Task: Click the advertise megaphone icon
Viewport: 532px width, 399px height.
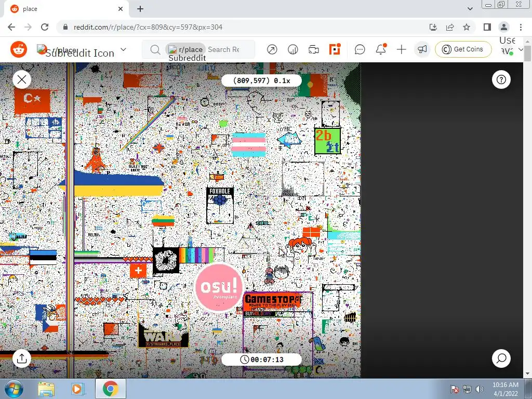Action: [x=422, y=49]
